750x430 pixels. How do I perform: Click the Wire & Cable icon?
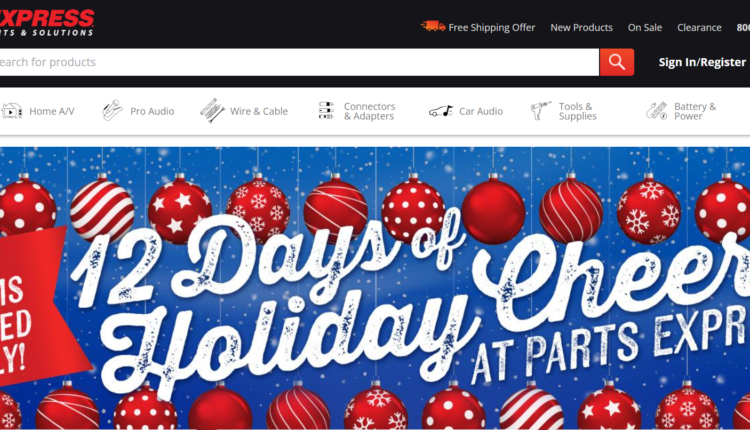212,111
